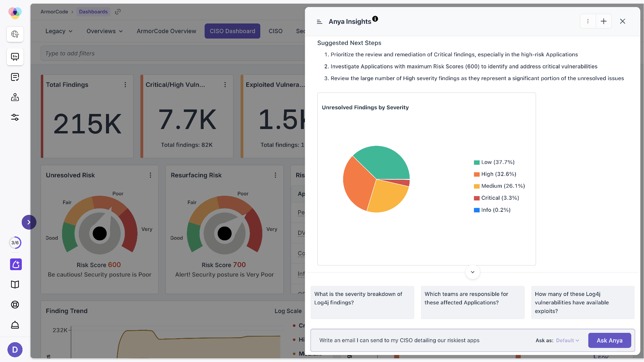Click the Log Scale label
This screenshot has height=362, width=644.
click(288, 311)
